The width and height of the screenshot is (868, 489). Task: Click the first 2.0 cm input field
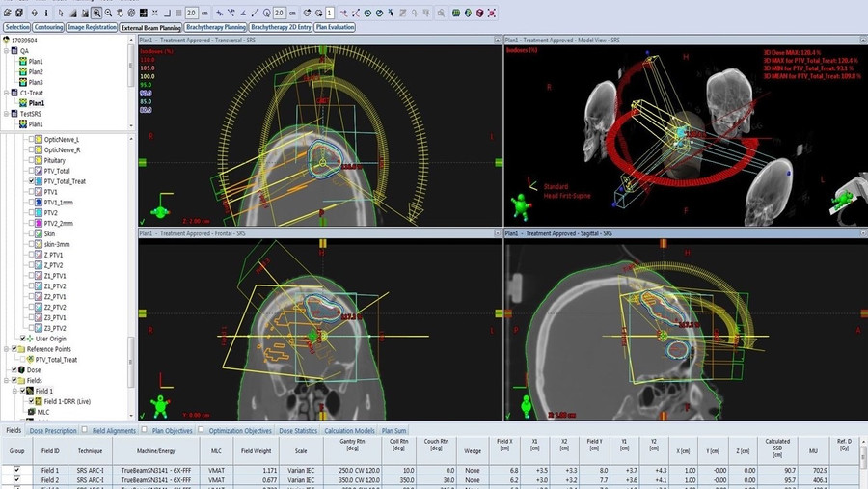click(192, 13)
